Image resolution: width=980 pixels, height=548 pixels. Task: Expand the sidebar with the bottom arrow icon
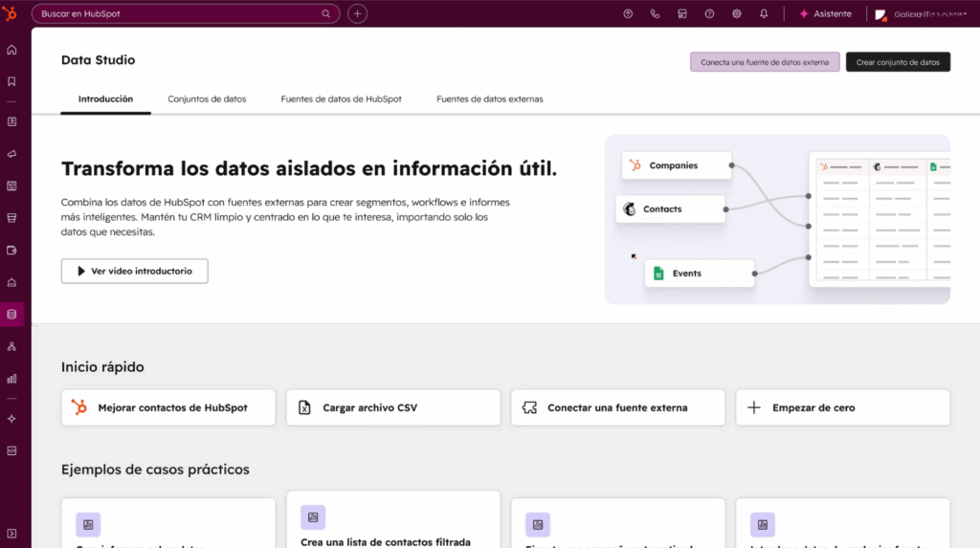11,533
